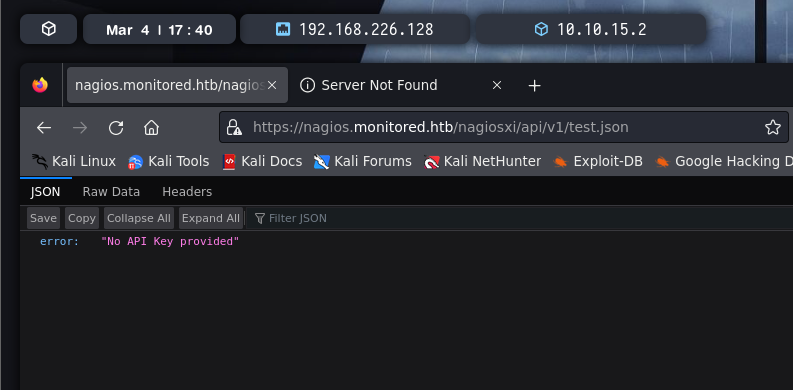Open the Google Hacking bookmark
Viewport: 793px width, 390px height.
[x=724, y=161]
